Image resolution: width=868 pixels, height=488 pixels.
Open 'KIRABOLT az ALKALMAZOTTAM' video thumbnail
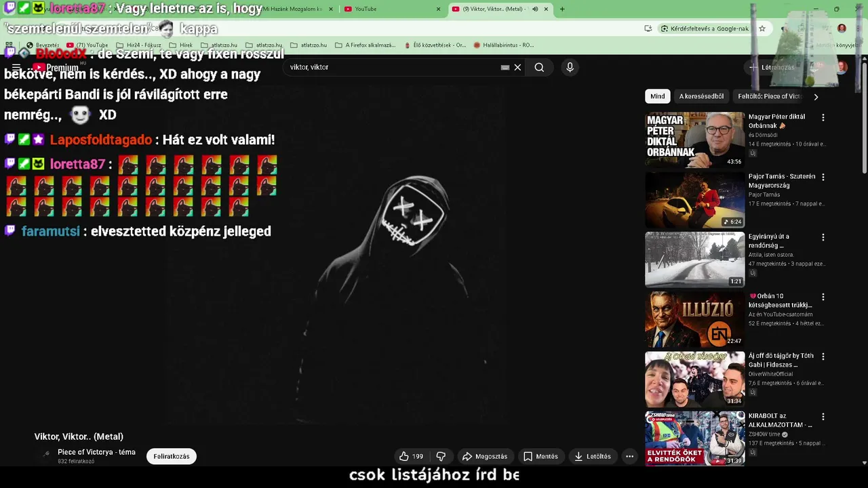point(694,439)
